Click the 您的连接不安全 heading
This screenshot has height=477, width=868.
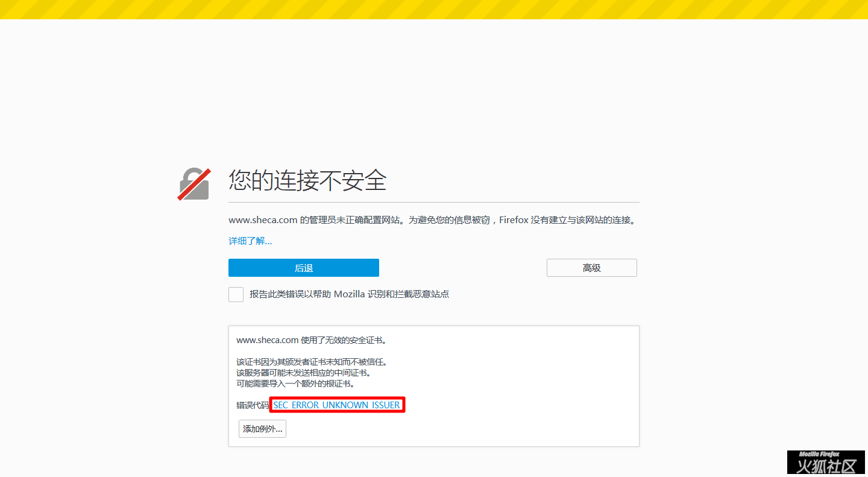[x=307, y=180]
